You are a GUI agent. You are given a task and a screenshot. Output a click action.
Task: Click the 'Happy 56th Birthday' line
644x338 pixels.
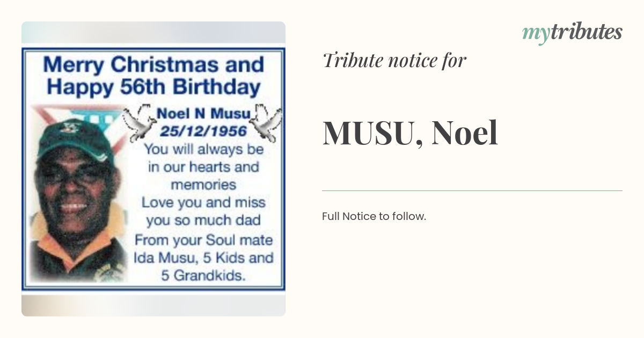coord(153,86)
